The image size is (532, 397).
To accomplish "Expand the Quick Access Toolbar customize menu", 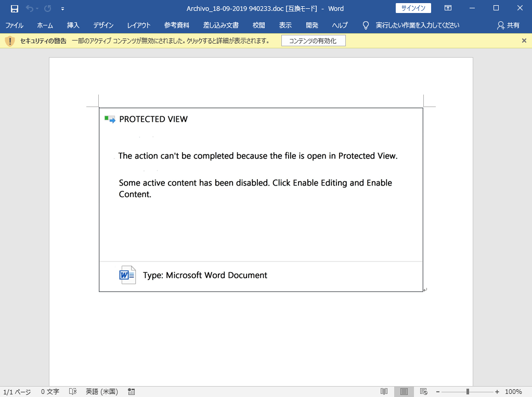I will (x=63, y=9).
